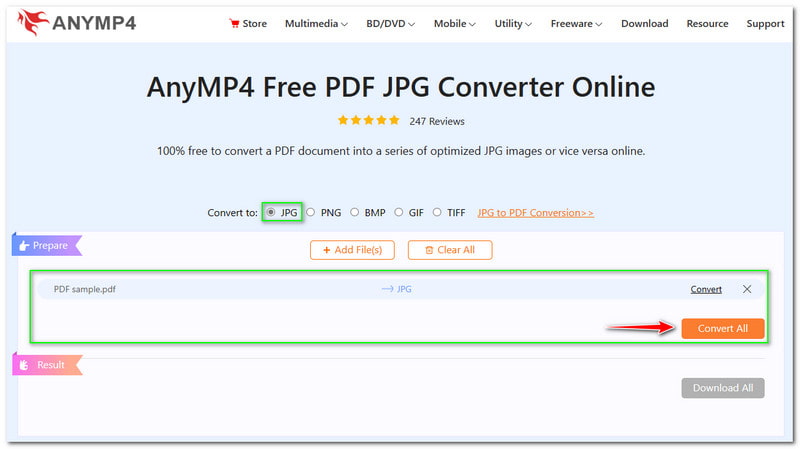Screen dimensions: 800x449
Task: Click the Add File(s) button
Action: (352, 250)
